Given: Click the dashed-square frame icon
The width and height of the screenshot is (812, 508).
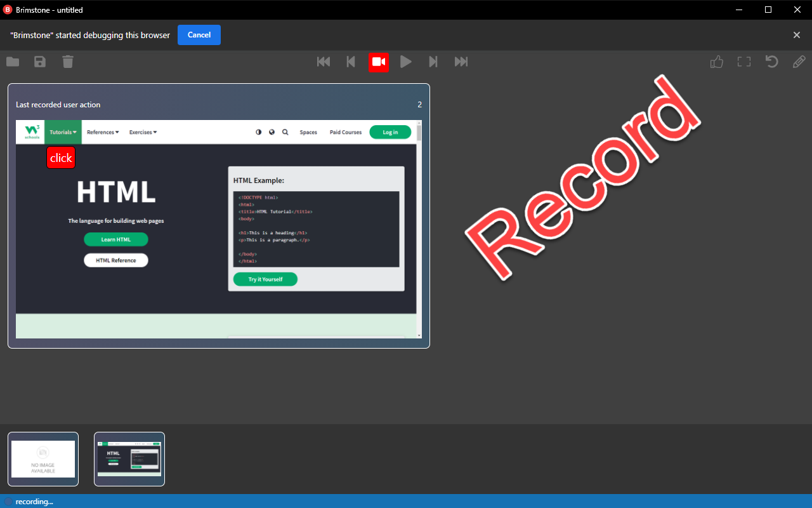Looking at the screenshot, I should click(x=744, y=62).
